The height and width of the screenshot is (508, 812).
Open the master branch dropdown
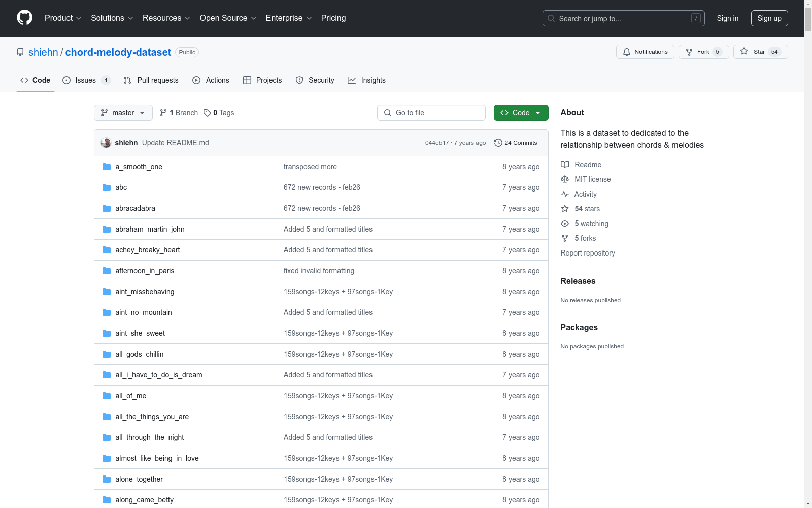[x=123, y=113]
